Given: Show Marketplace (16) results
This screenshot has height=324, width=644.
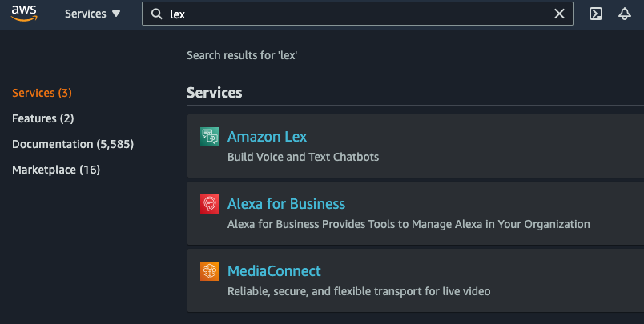Looking at the screenshot, I should 56,170.
